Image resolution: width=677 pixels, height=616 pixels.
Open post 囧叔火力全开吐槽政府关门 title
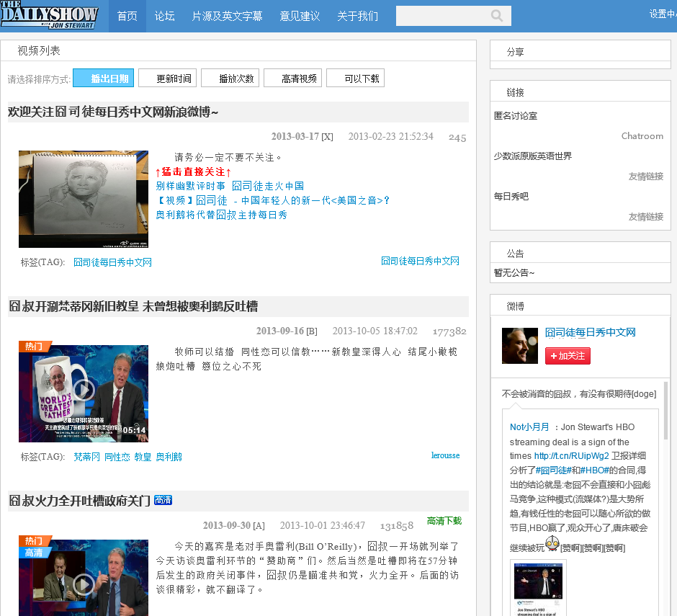[79, 501]
